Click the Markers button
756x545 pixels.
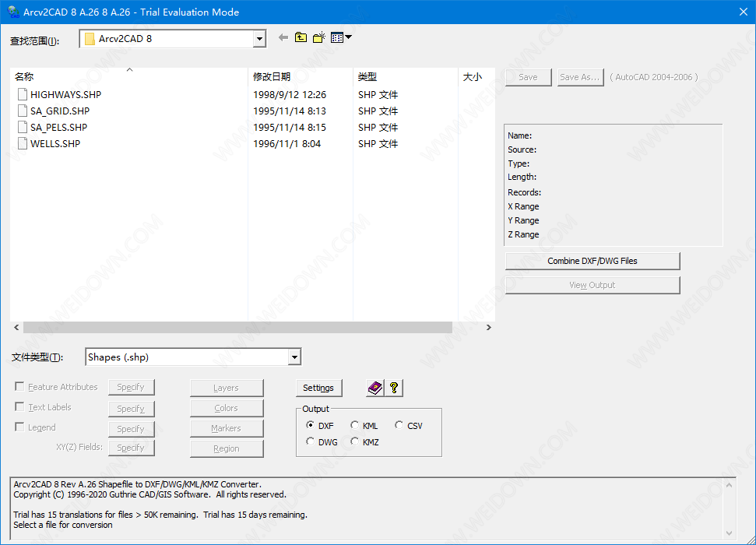point(227,428)
